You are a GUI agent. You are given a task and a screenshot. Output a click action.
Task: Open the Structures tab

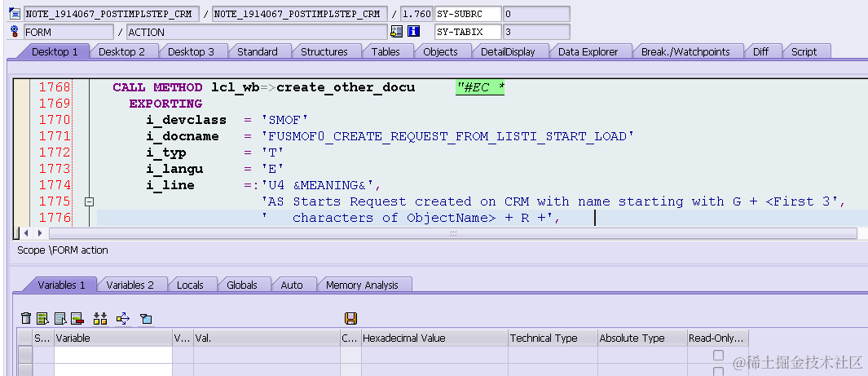tap(324, 51)
